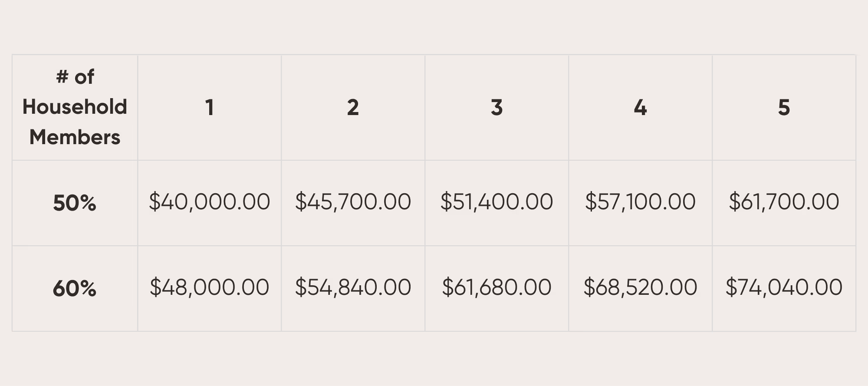Viewport: 868px width, 386px height.
Task: Select the column header 4
Action: 641,107
